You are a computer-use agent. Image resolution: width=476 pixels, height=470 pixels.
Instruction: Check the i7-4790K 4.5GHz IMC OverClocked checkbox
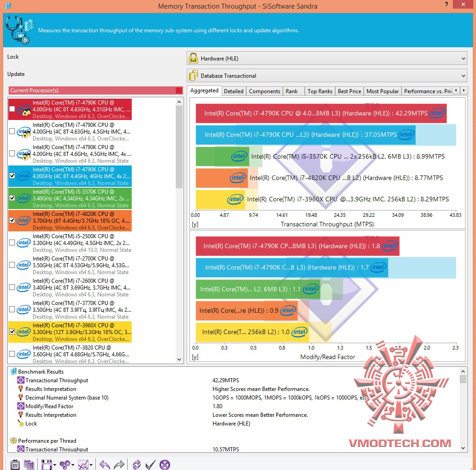[12, 131]
